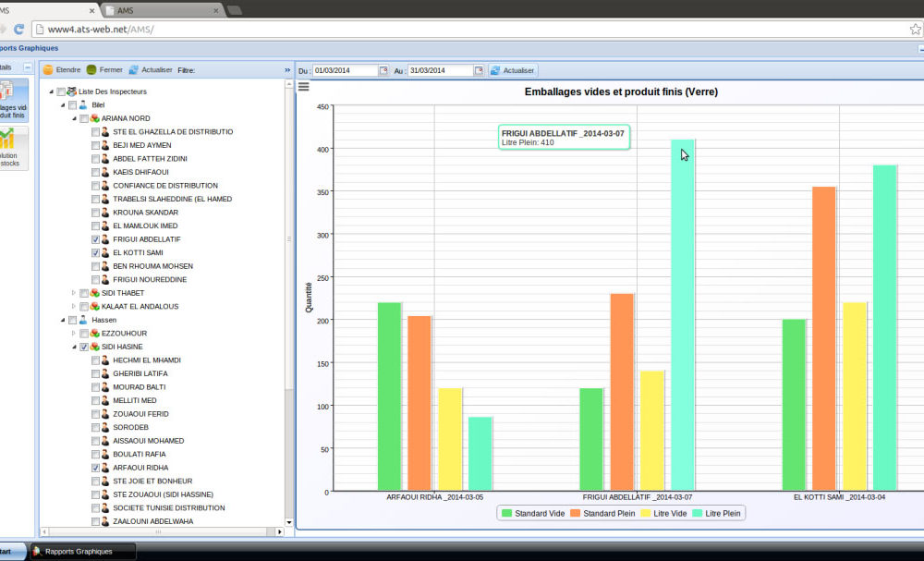Open the Evolution des stocks report icon
Screen dimensions: 924x561
coord(11,148)
